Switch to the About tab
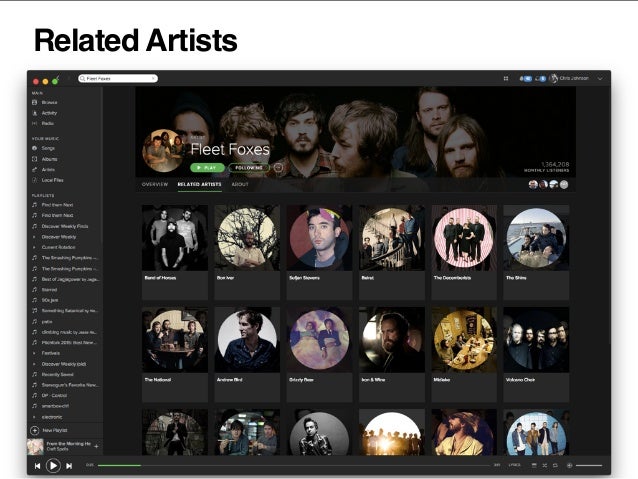 click(x=240, y=184)
